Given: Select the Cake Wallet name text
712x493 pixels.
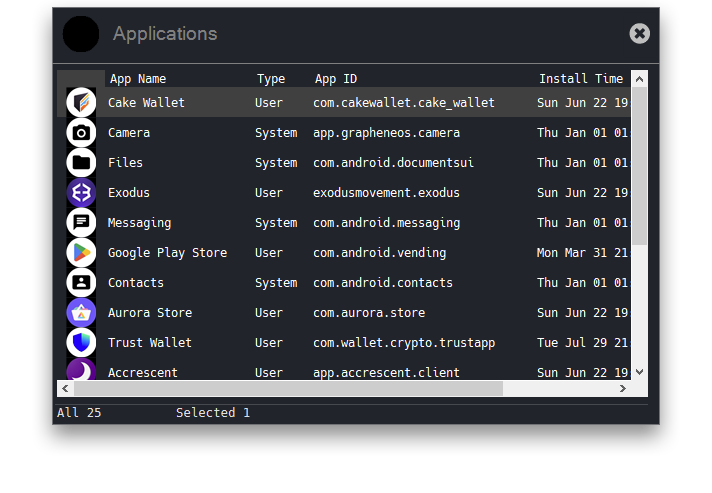Looking at the screenshot, I should 146,103.
